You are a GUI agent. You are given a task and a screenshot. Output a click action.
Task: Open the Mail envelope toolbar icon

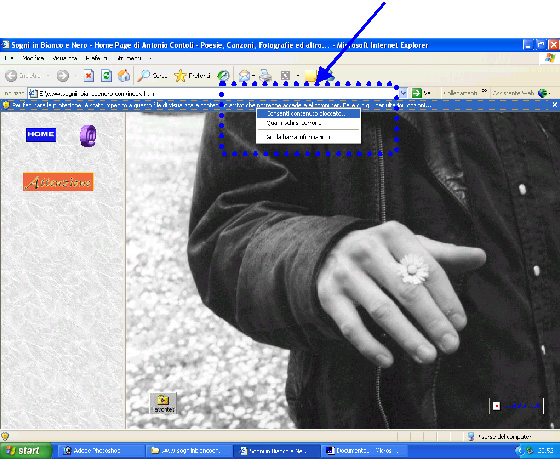[x=244, y=76]
